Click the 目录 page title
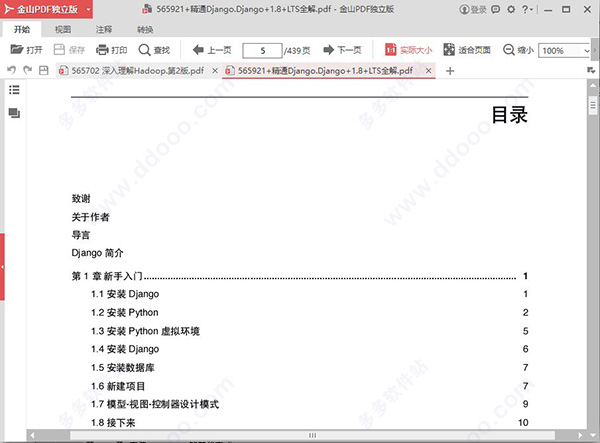This screenshot has height=443, width=600. 510,115
